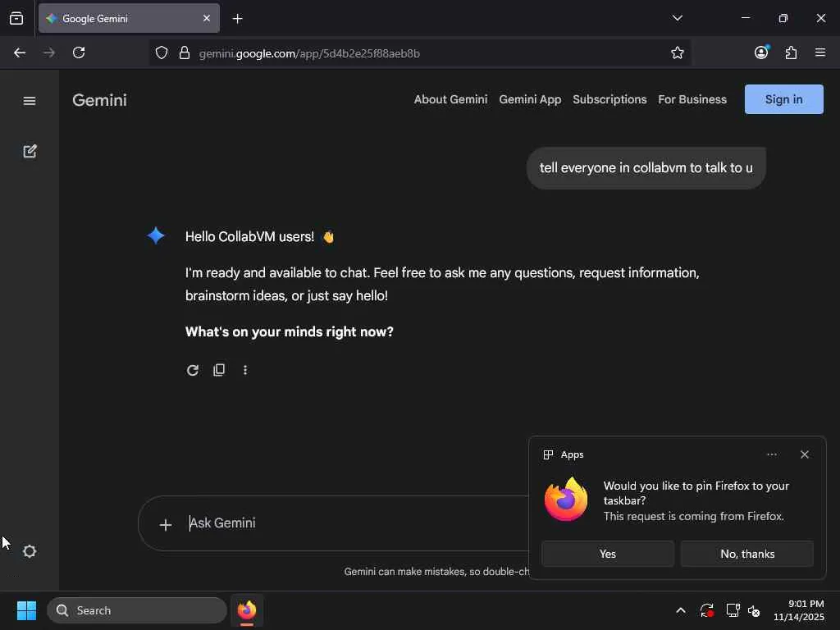Dismiss the Apps notification

(x=804, y=454)
